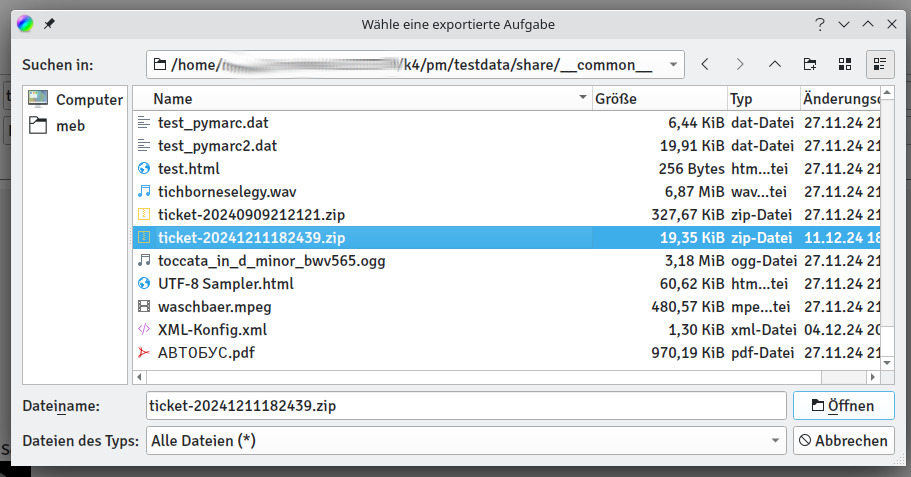Sort by the Änderungsdatum column header
The height and width of the screenshot is (477, 911).
click(x=841, y=99)
